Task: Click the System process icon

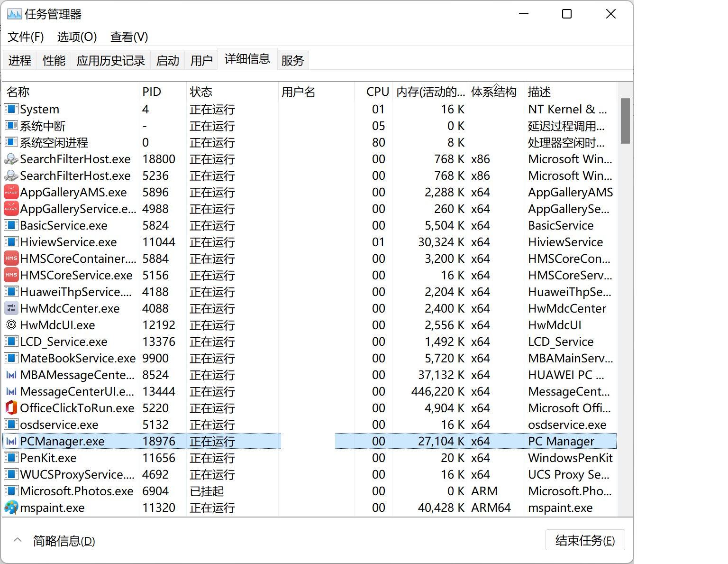Action: coord(11,109)
